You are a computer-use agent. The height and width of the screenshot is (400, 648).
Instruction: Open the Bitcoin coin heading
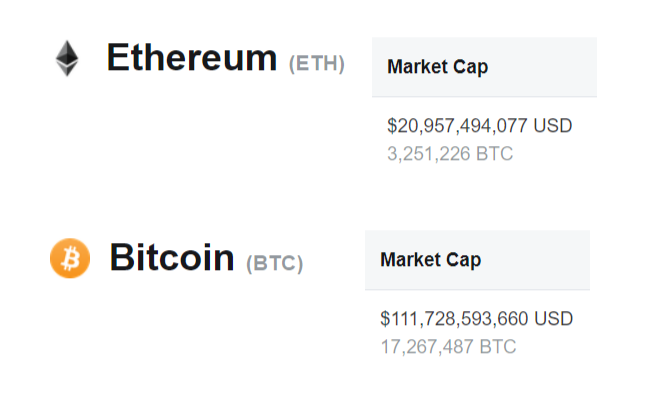(x=171, y=258)
